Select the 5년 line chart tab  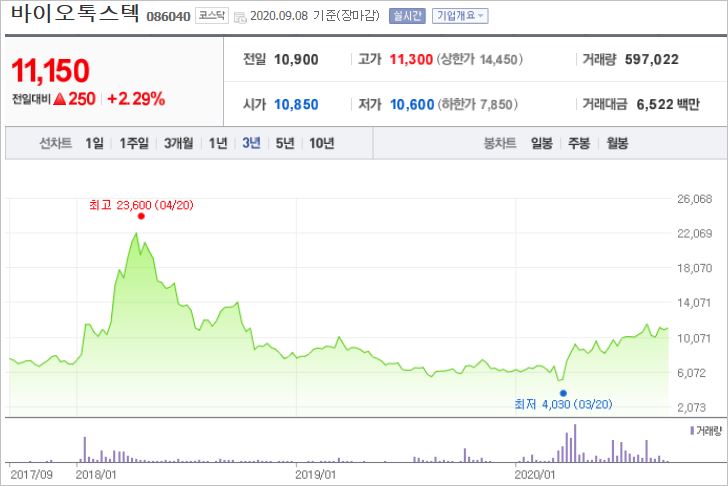(x=285, y=143)
